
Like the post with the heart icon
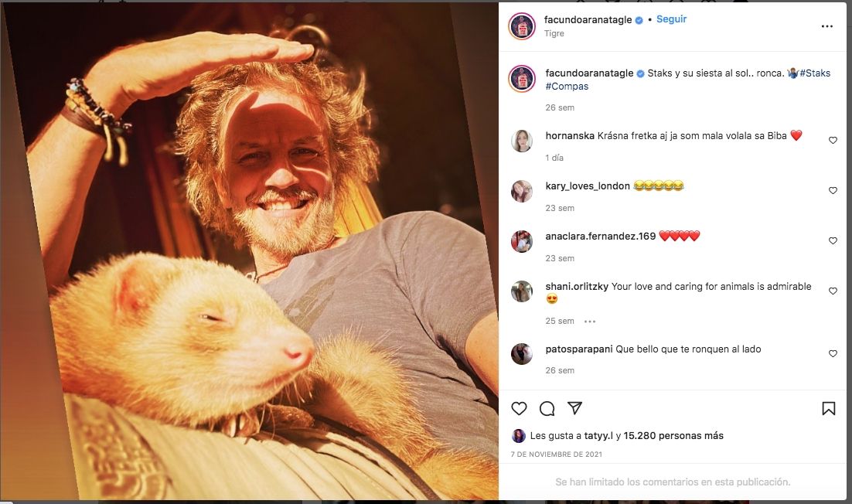pos(520,408)
